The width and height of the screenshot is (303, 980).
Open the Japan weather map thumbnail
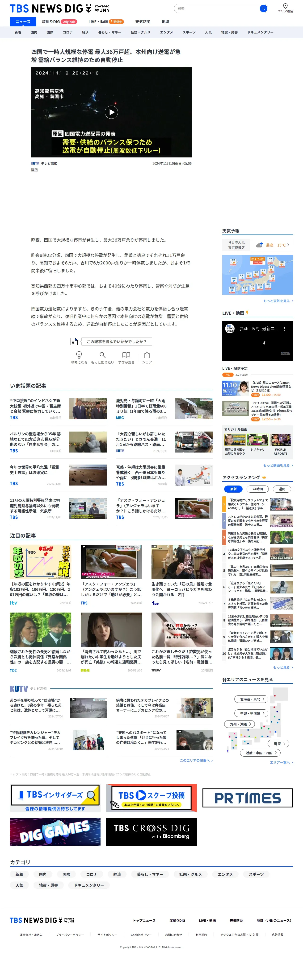[258, 275]
